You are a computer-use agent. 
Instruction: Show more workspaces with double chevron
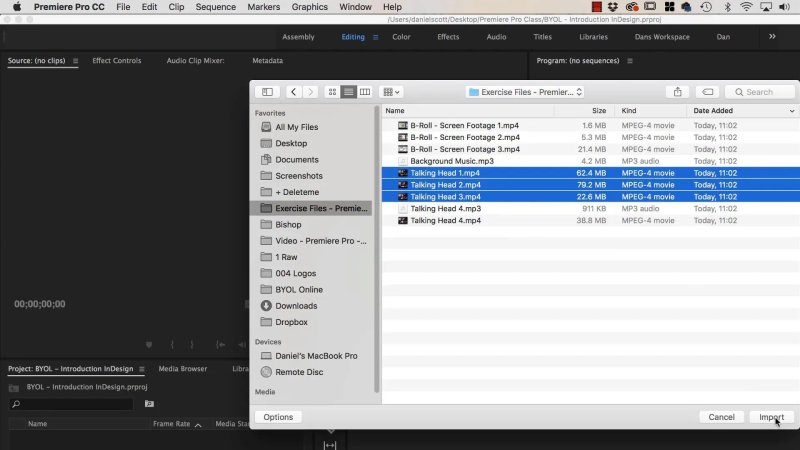click(x=772, y=37)
